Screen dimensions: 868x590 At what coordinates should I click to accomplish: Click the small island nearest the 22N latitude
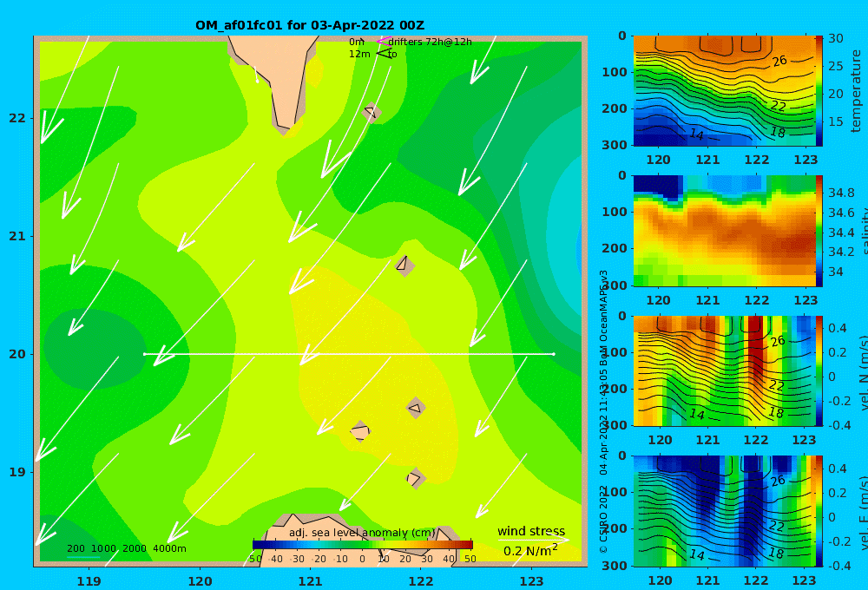point(371,112)
